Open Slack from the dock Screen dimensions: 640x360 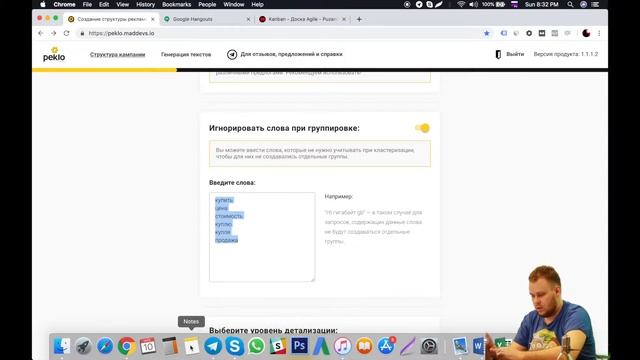point(278,346)
